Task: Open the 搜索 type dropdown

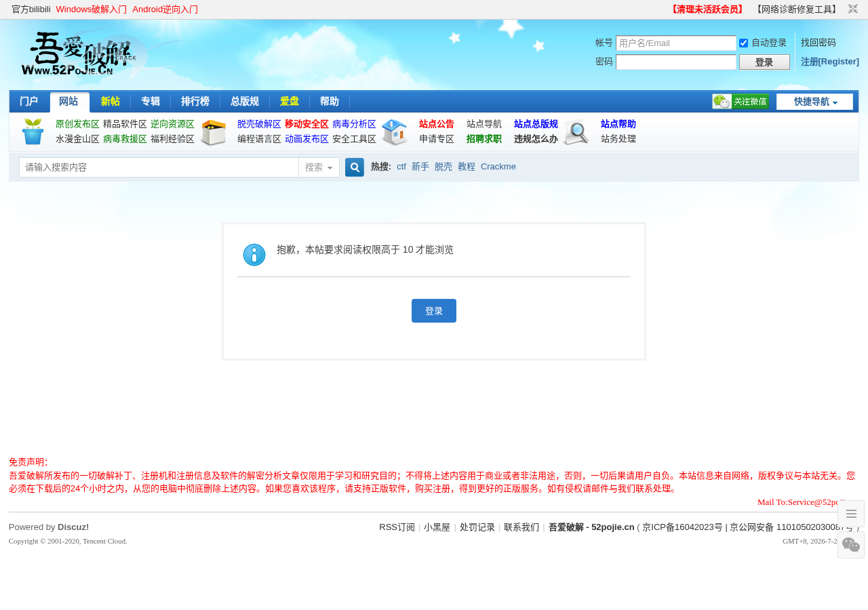Action: click(x=319, y=167)
